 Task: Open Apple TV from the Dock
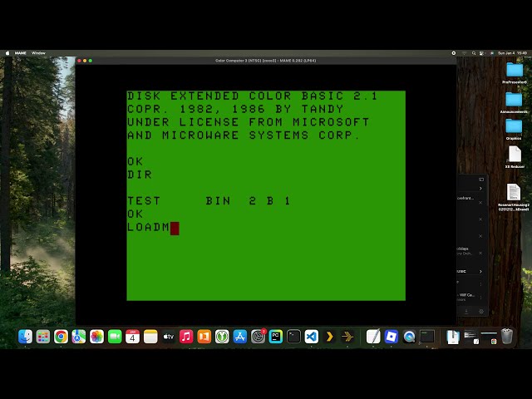pos(168,337)
